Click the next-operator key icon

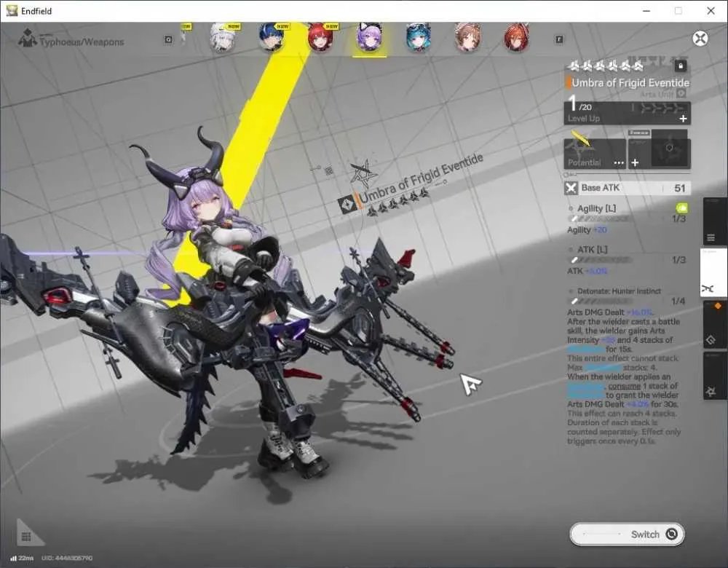559,39
